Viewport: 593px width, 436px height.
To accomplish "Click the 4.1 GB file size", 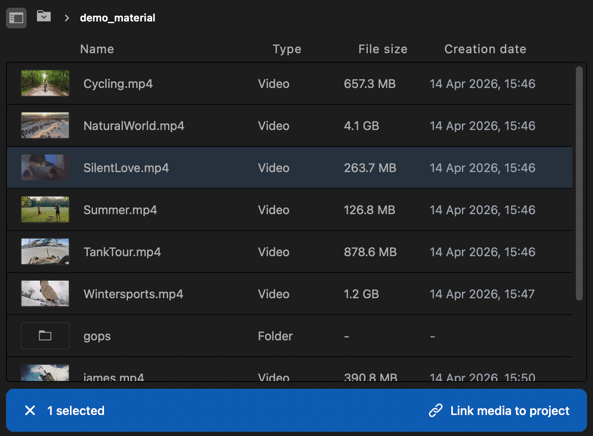I will (361, 126).
